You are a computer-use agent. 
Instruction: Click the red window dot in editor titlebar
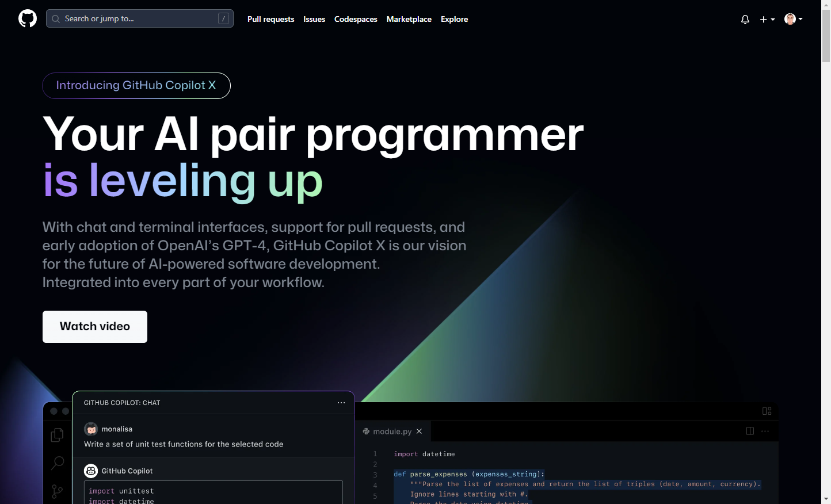[54, 411]
